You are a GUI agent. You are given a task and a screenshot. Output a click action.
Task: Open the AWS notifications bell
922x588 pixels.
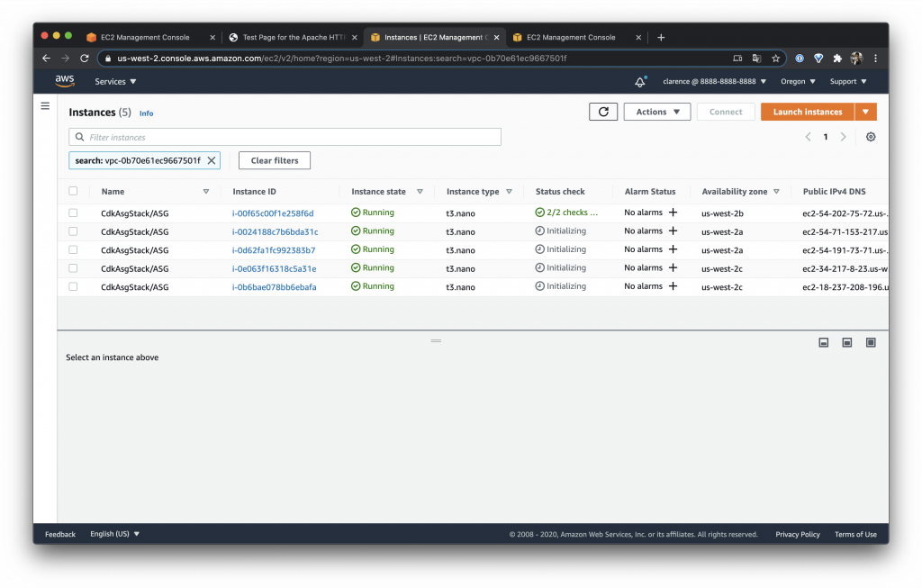pos(640,82)
